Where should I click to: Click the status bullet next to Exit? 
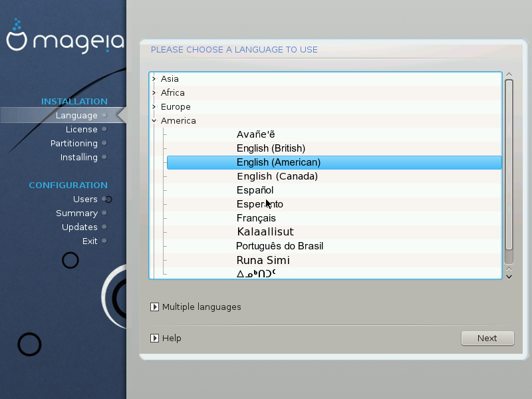click(x=104, y=241)
